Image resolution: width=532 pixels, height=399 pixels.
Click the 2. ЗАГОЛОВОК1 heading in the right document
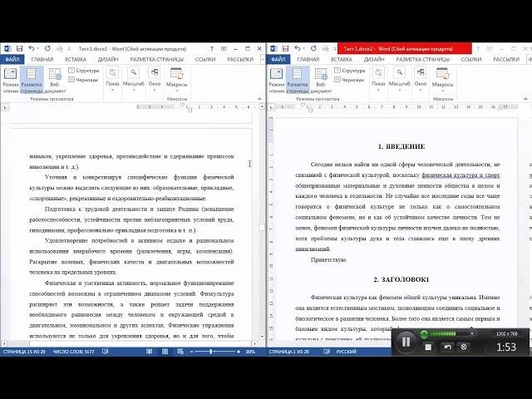pyautogui.click(x=401, y=279)
